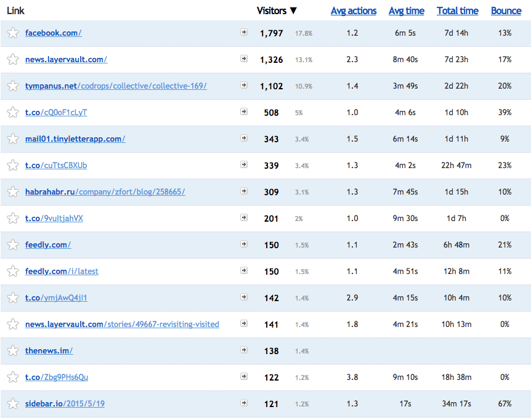Star the facebook.com/ link row

click(x=13, y=33)
